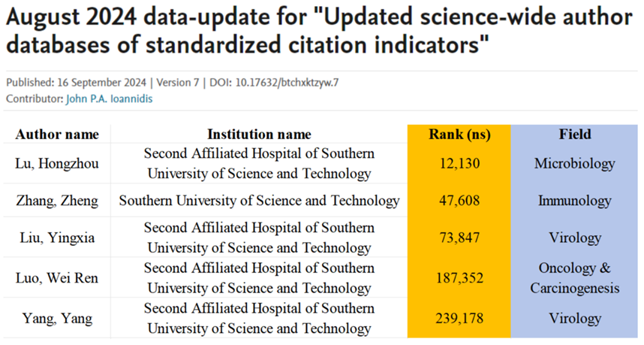Select the Zhang, Zheng author cell
The width and height of the screenshot is (644, 345).
point(57,201)
